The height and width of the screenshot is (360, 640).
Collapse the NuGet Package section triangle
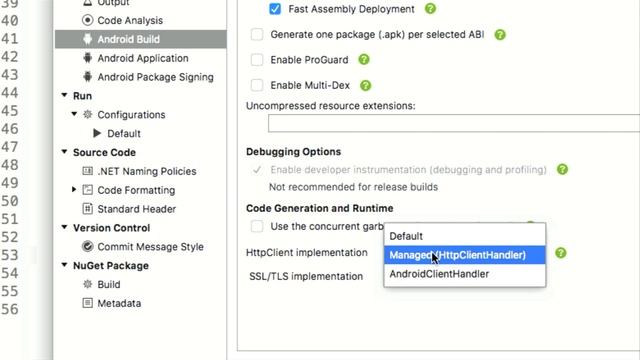(64, 264)
